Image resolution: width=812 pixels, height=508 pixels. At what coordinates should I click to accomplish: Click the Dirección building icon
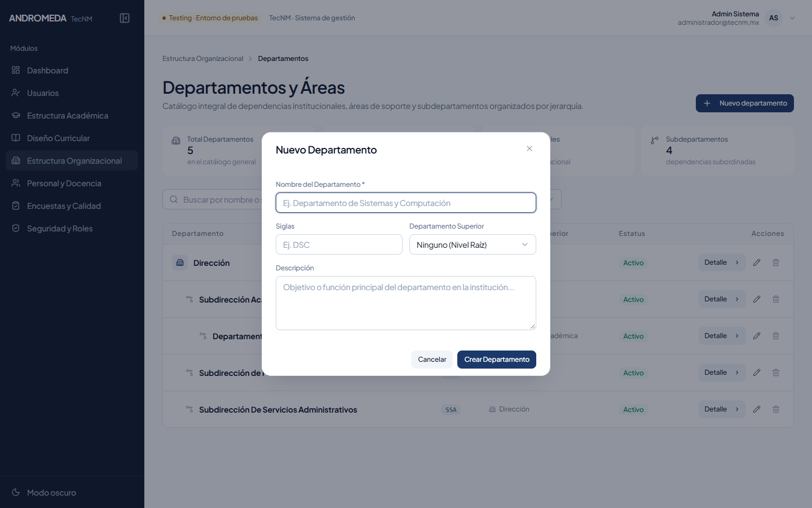[x=180, y=262]
